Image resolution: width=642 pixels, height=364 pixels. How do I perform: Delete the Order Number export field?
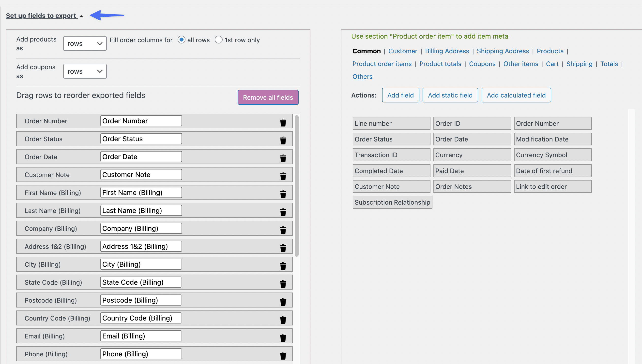(283, 123)
